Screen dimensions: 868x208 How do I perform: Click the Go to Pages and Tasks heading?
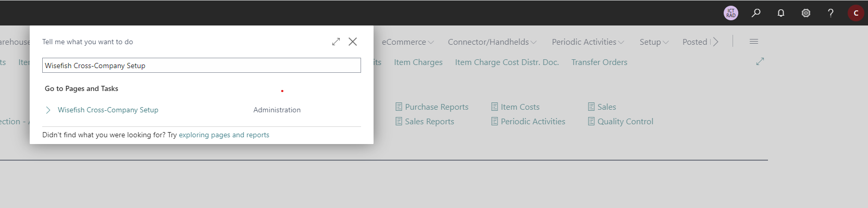click(x=81, y=88)
